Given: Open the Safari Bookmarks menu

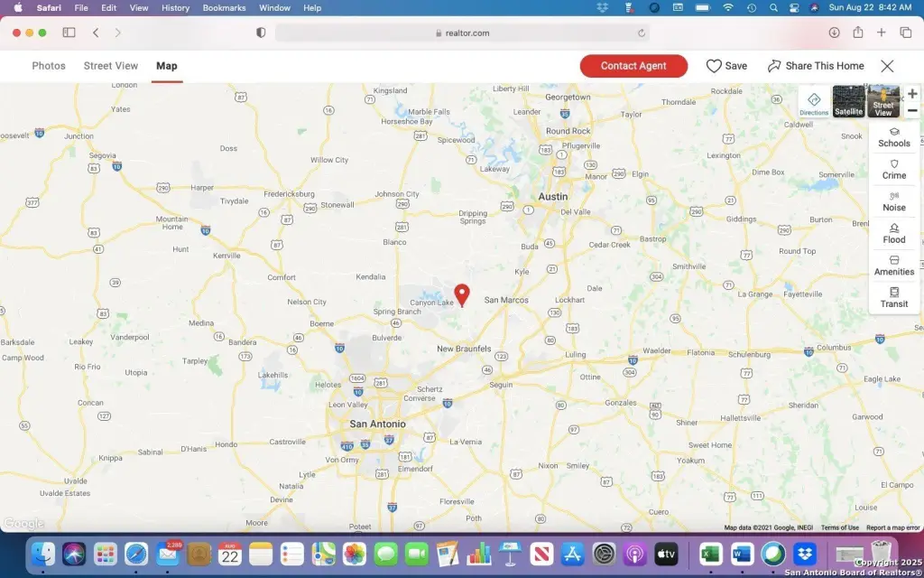Looking at the screenshot, I should click(x=224, y=8).
